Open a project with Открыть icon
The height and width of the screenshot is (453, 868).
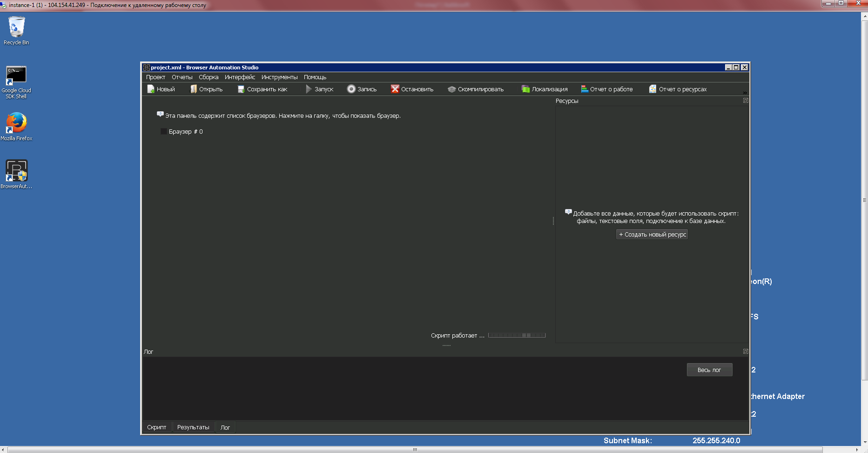click(194, 89)
